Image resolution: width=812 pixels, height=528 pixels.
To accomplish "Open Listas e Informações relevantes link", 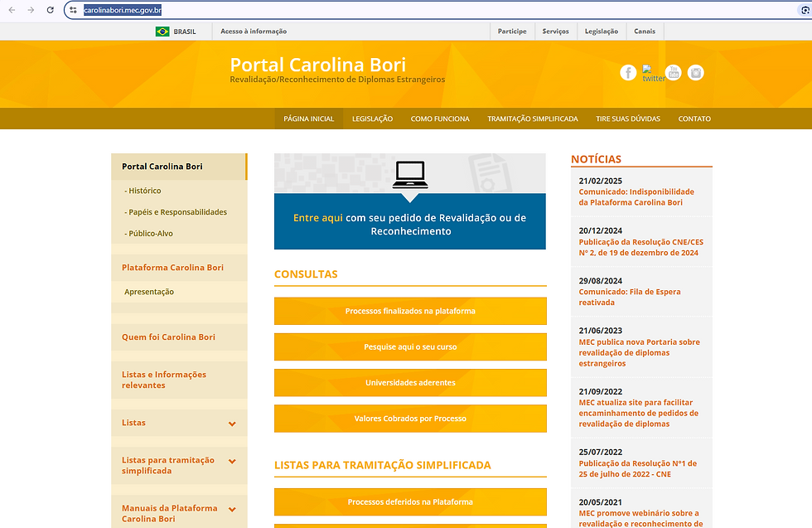I will click(x=164, y=380).
